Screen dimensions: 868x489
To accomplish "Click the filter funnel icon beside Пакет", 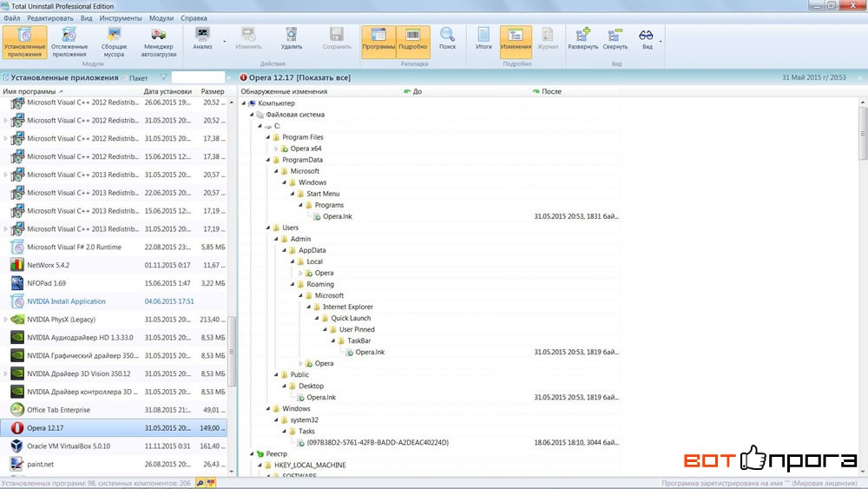I will pos(164,77).
